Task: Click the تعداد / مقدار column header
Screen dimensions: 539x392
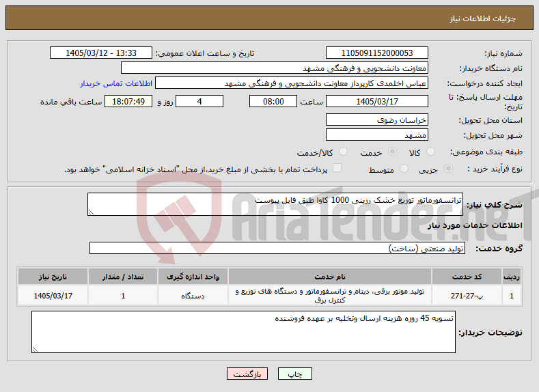Action: coord(123,277)
